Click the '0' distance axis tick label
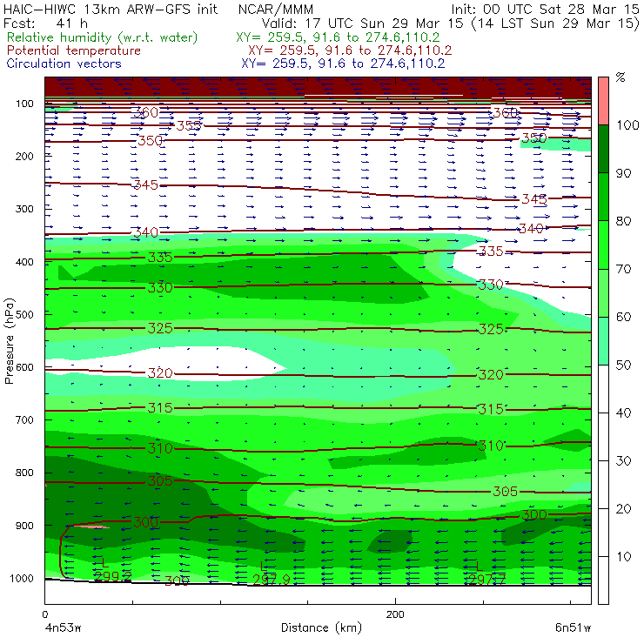Viewport: 644px width, 644px height. 44,614
